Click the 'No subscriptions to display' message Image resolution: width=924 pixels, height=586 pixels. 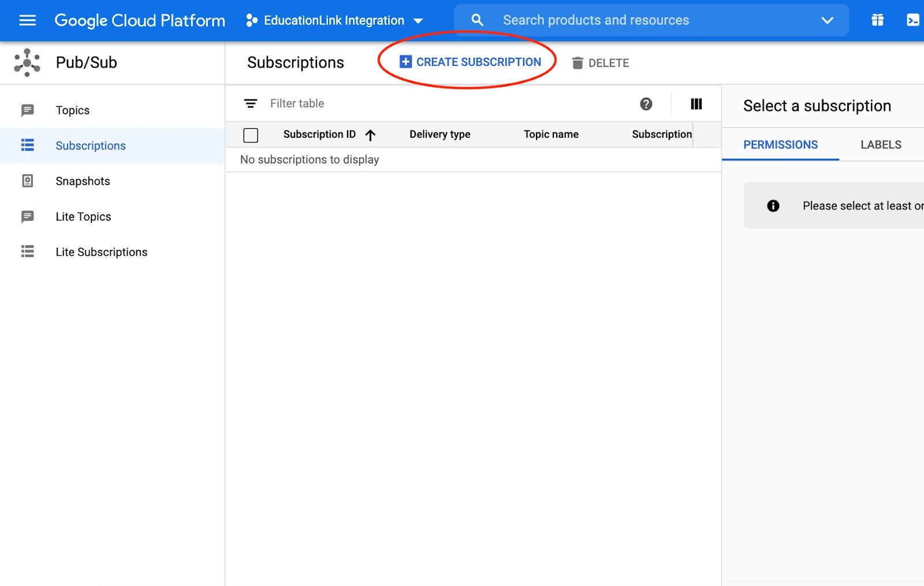pyautogui.click(x=310, y=160)
